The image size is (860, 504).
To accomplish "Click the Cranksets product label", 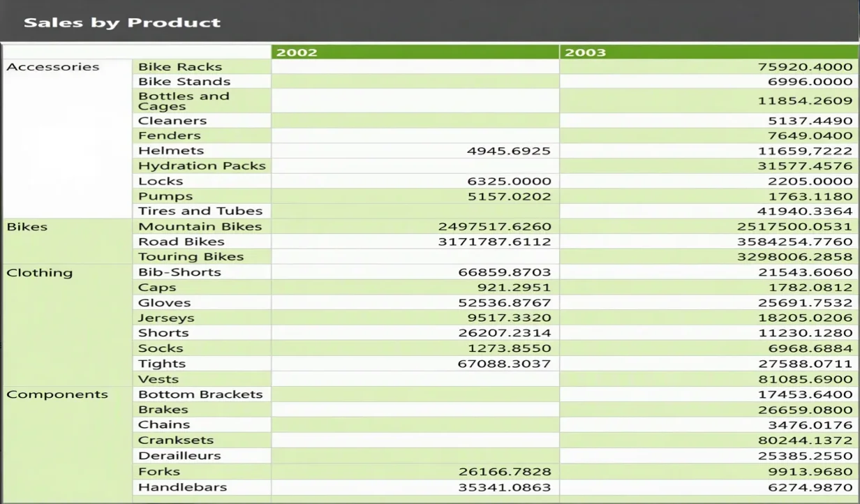I will [176, 440].
